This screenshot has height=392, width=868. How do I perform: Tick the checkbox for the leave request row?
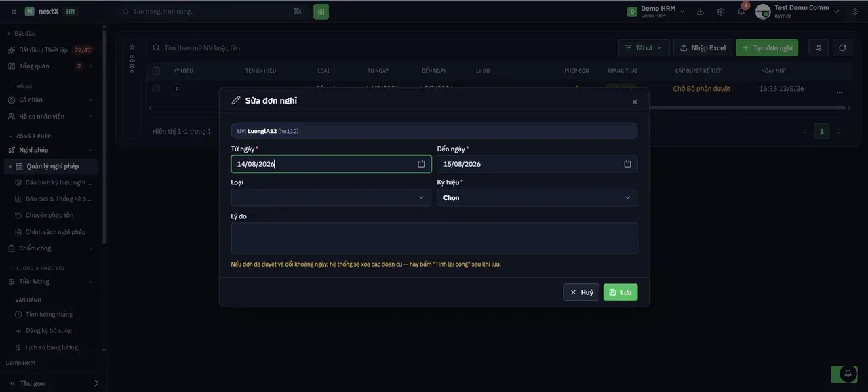click(x=157, y=88)
